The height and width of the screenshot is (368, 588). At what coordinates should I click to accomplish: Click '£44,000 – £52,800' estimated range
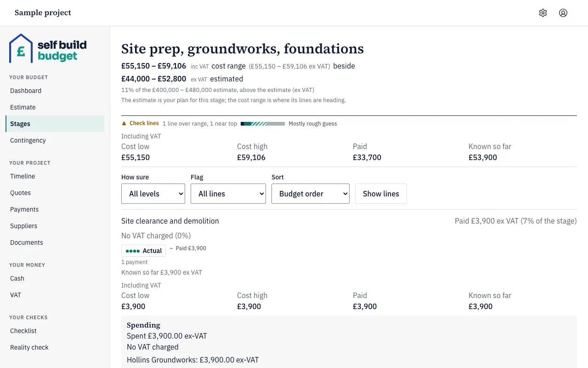click(153, 79)
